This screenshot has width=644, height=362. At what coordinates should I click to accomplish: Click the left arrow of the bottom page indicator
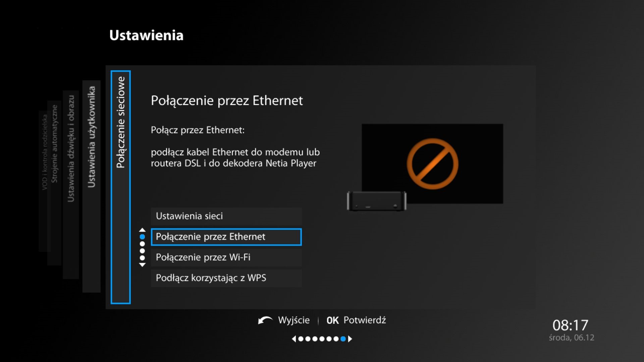click(294, 339)
